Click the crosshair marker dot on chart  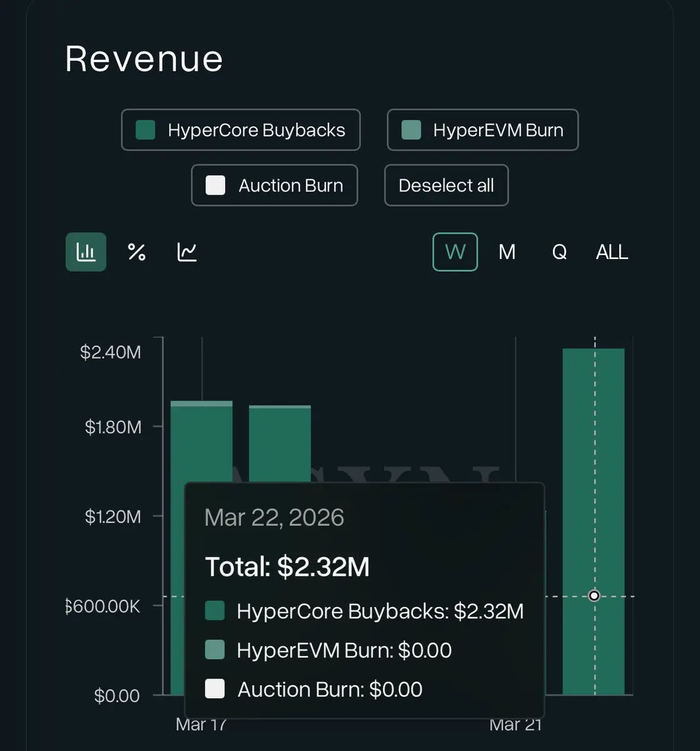pyautogui.click(x=594, y=596)
